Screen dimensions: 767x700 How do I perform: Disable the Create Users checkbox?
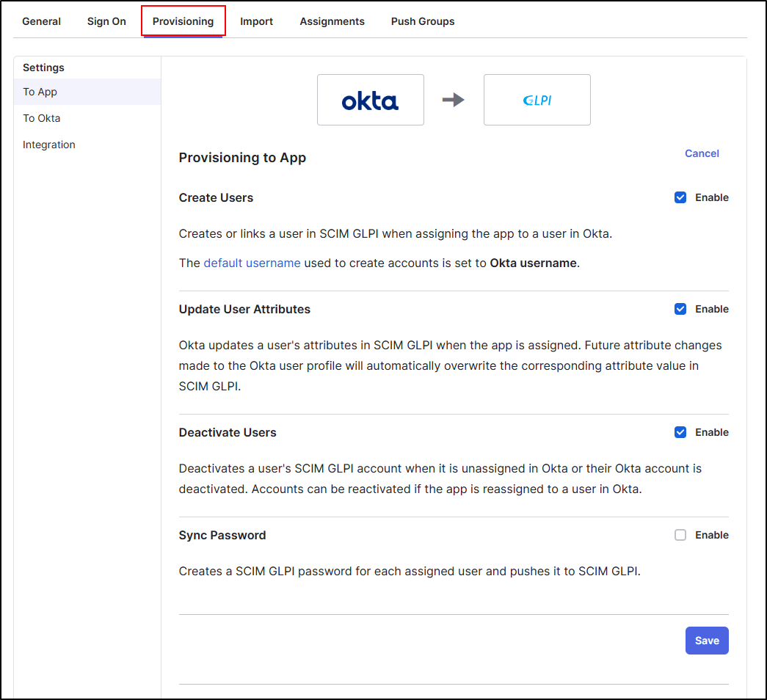click(680, 197)
